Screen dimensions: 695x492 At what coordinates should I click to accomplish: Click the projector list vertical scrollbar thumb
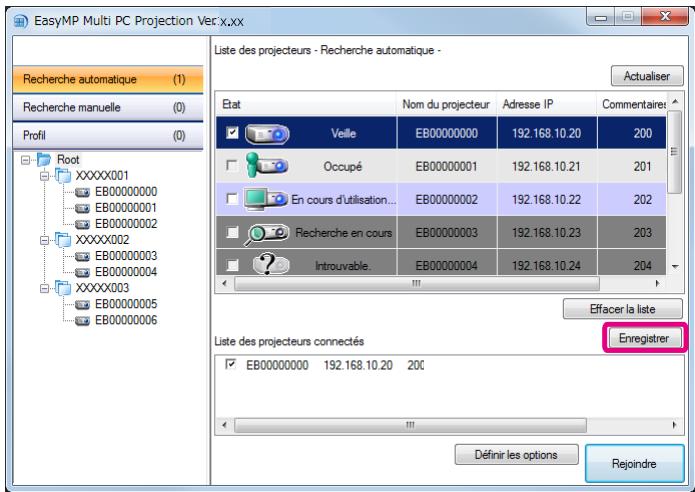click(674, 152)
